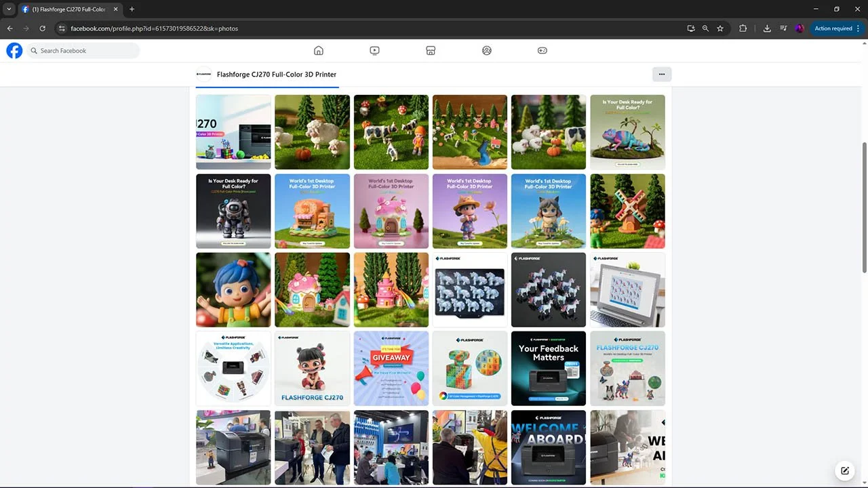Screen dimensions: 868x488
Task: Open the Versatile Applications circular photo
Action: (233, 369)
